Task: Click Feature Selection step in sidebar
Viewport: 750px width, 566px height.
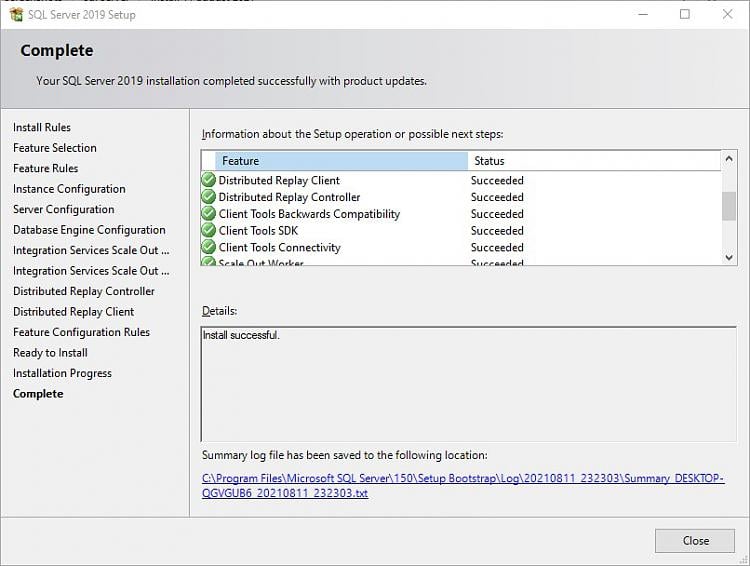Action: (x=55, y=148)
